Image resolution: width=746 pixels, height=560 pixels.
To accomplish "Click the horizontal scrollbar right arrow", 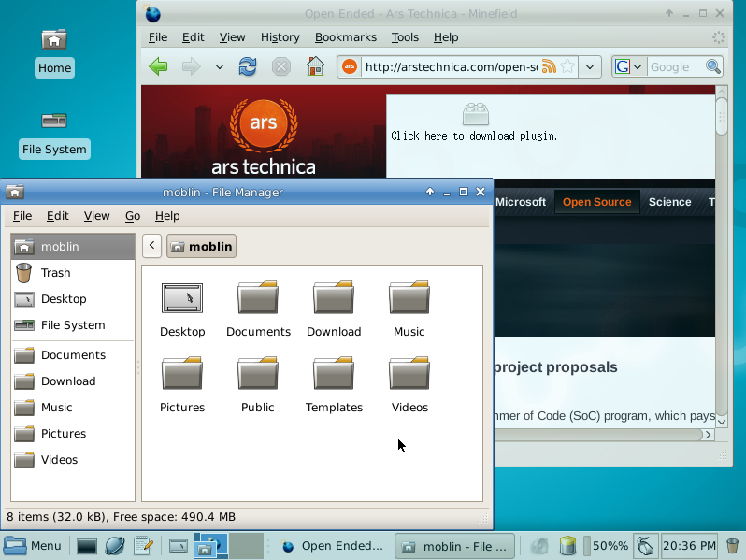I will 709,435.
